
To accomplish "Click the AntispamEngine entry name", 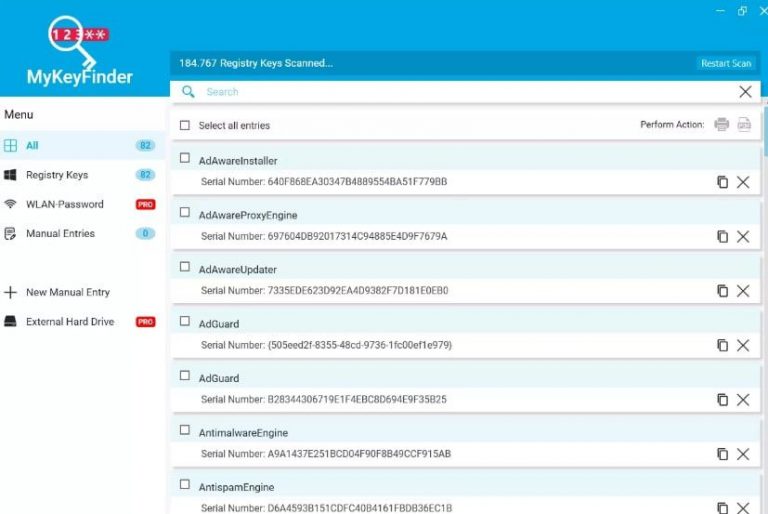I will (236, 487).
